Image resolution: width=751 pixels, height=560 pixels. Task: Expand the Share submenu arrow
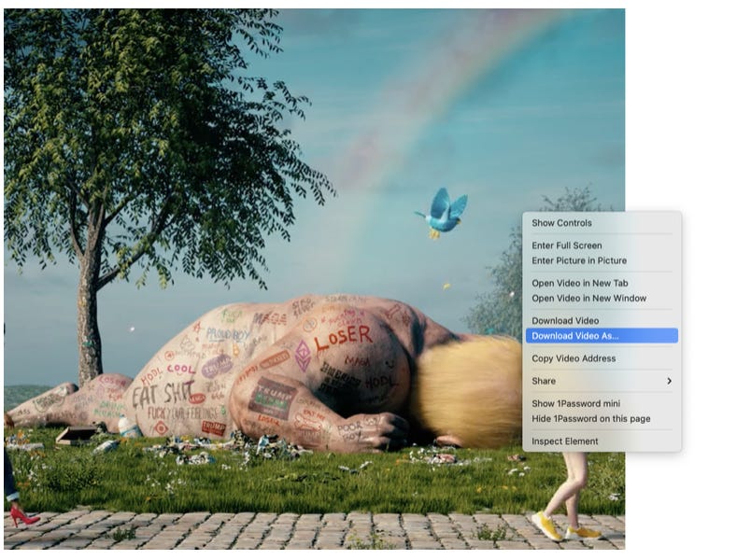tap(669, 381)
